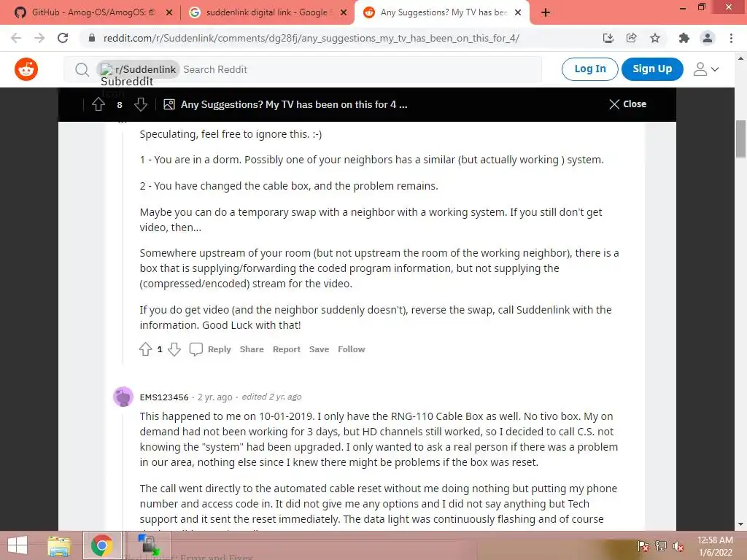Open Chrome extensions puzzle icon
Image resolution: width=747 pixels, height=560 pixels.
pyautogui.click(x=684, y=38)
